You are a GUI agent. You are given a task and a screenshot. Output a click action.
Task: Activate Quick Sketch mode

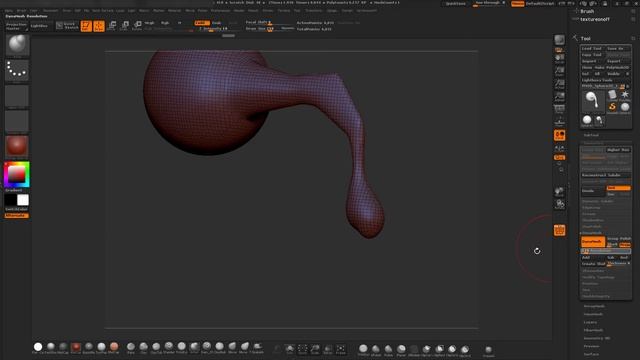67,26
